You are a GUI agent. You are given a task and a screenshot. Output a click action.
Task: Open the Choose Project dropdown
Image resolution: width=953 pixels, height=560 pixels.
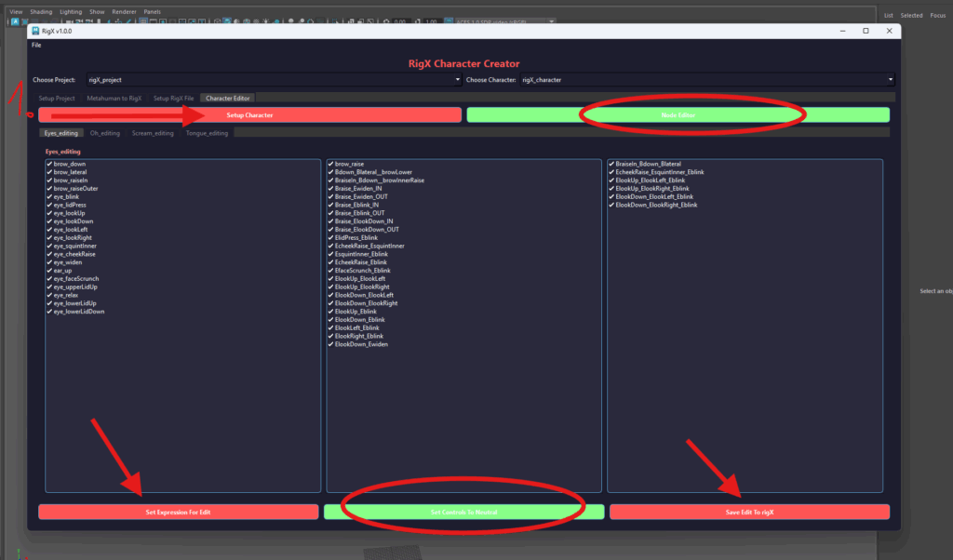274,80
